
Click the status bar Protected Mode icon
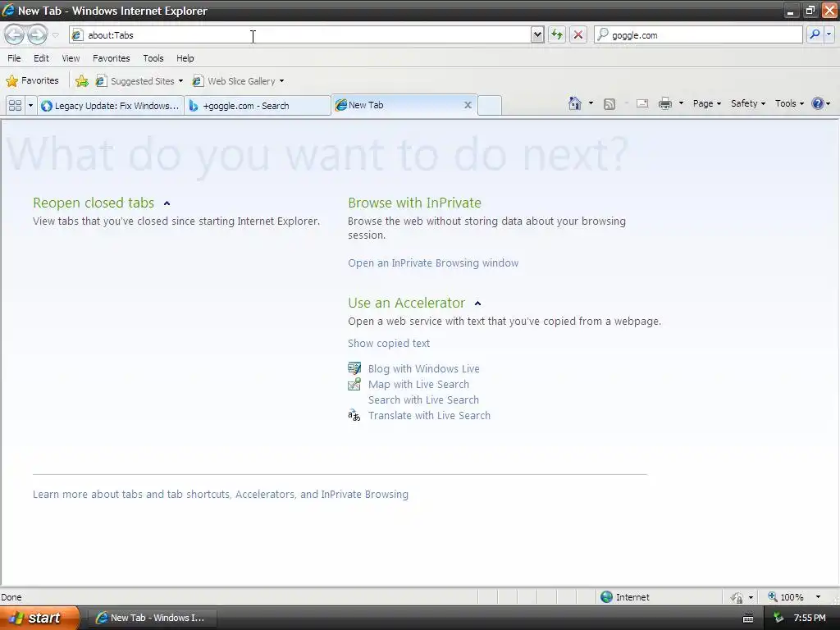tap(737, 597)
